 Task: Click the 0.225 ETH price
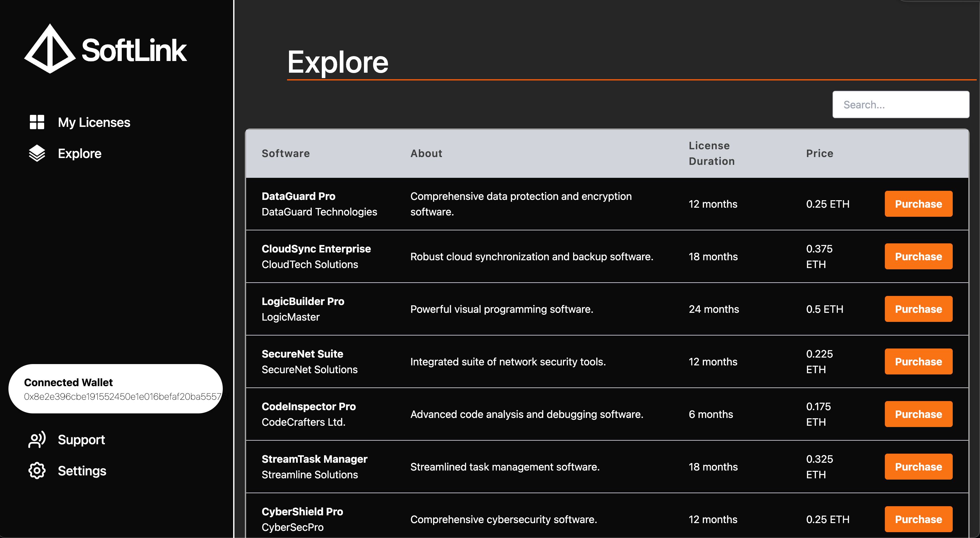pos(819,361)
